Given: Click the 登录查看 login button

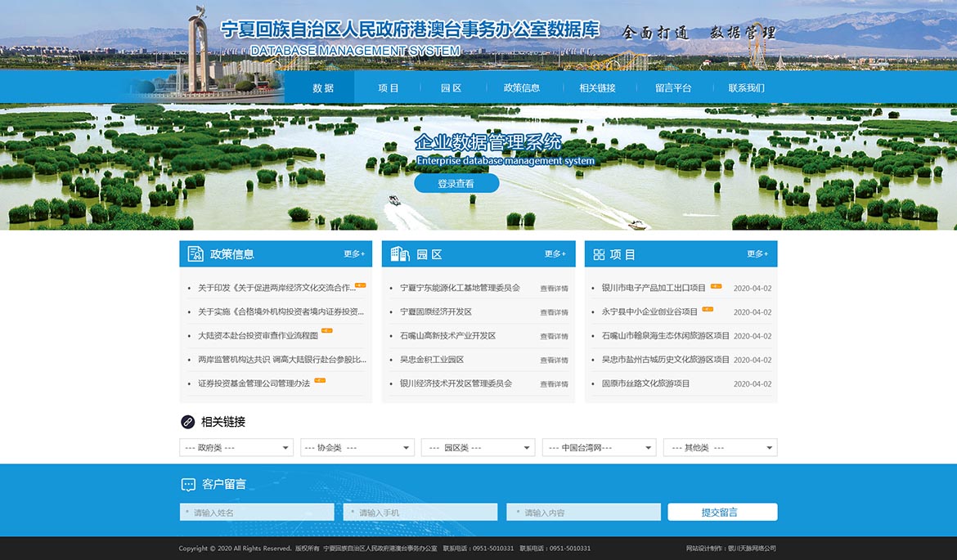Looking at the screenshot, I should (x=456, y=184).
